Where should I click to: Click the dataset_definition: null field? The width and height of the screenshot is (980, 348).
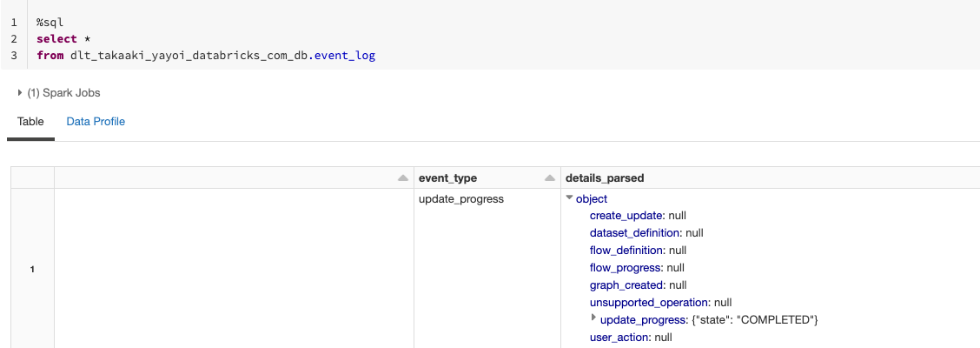[647, 233]
